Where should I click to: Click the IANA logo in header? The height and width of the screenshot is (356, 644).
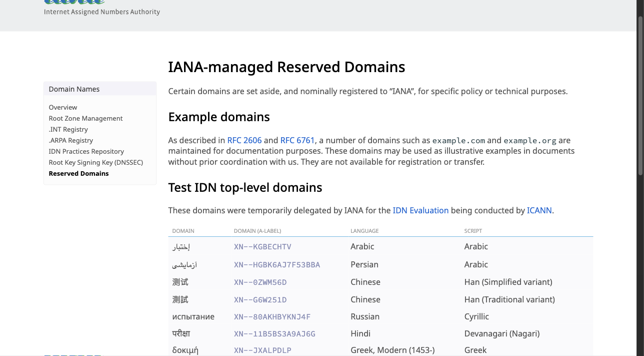75,3
